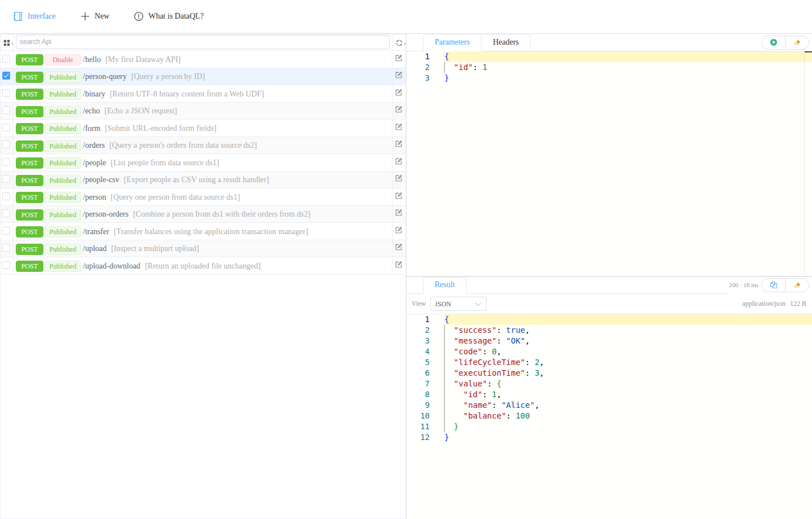This screenshot has height=519, width=812.
Task: Click the Disable status tag on /hello
Action: pos(63,60)
